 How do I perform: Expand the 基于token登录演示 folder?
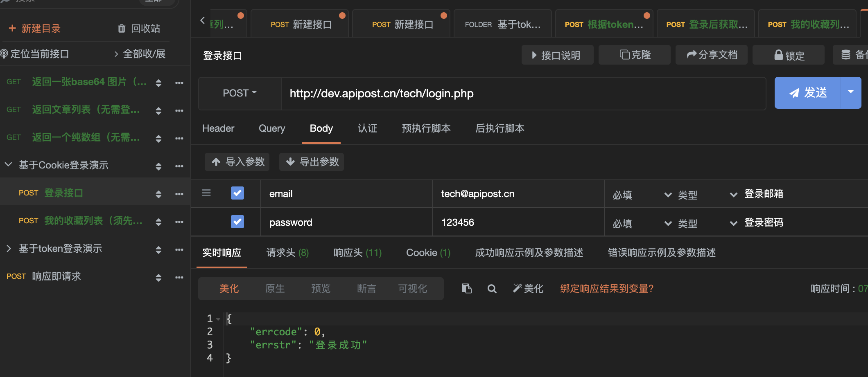point(8,248)
